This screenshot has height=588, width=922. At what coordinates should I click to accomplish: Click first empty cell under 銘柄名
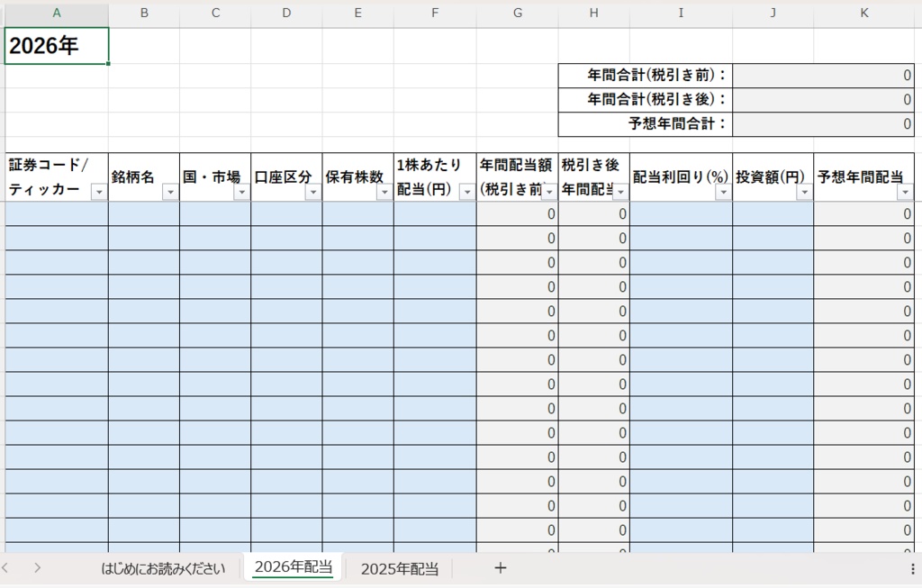pos(144,214)
